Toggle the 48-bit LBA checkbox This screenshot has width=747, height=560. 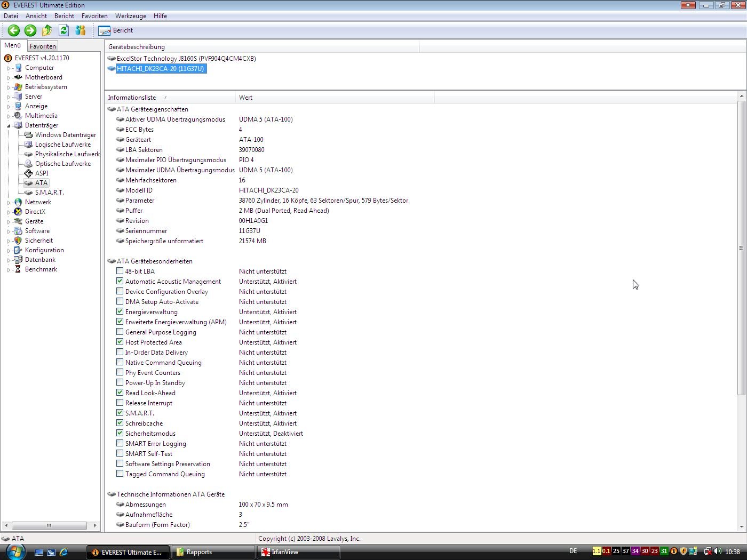point(120,271)
